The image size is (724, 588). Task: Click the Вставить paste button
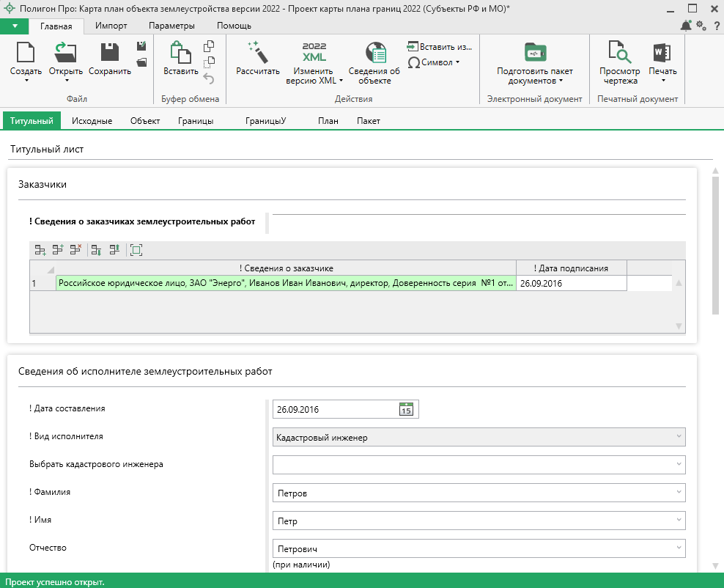[x=180, y=57]
